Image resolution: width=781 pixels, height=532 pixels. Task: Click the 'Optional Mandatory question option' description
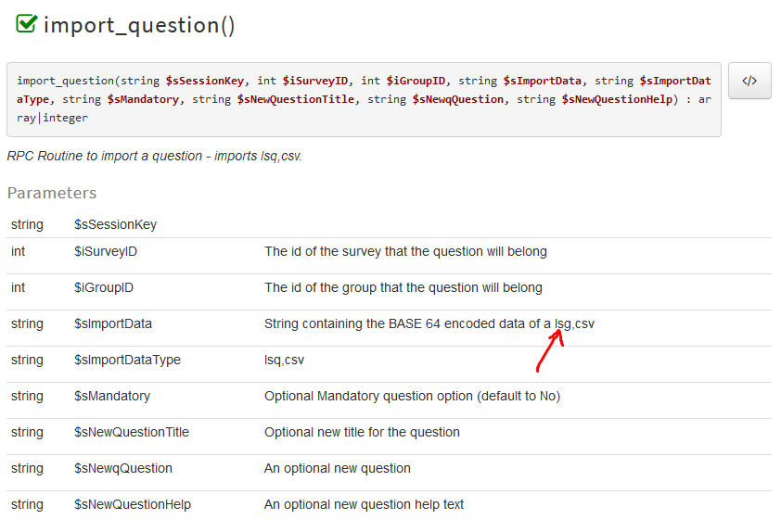pyautogui.click(x=412, y=396)
